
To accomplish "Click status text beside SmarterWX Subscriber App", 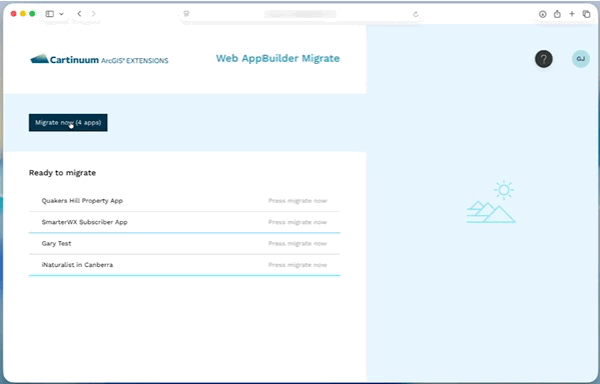I will [298, 222].
